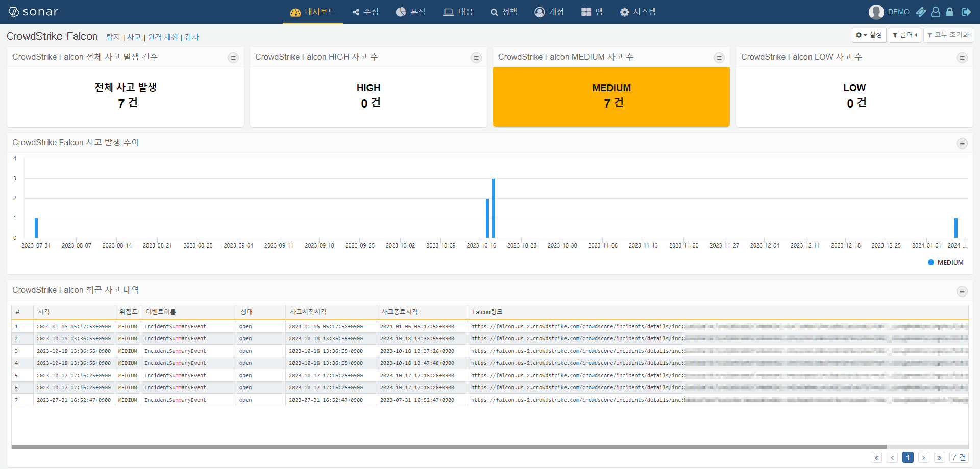Open the 감사 audit link

pyautogui.click(x=192, y=37)
